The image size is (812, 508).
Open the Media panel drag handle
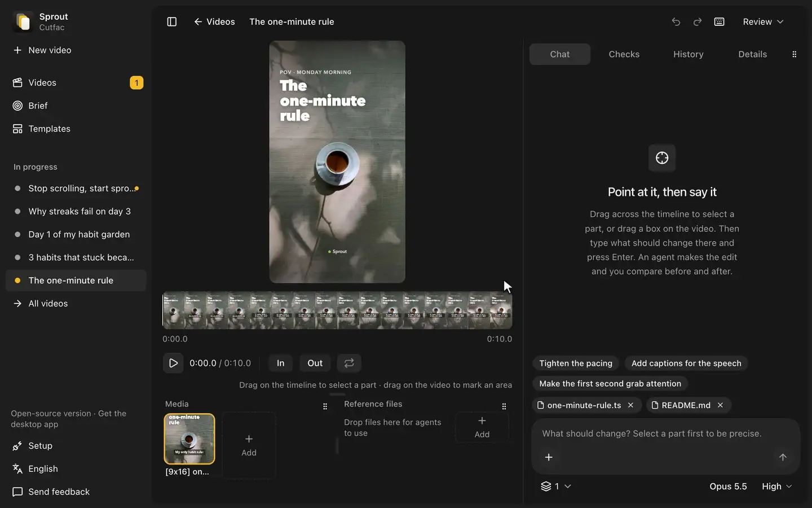click(325, 406)
